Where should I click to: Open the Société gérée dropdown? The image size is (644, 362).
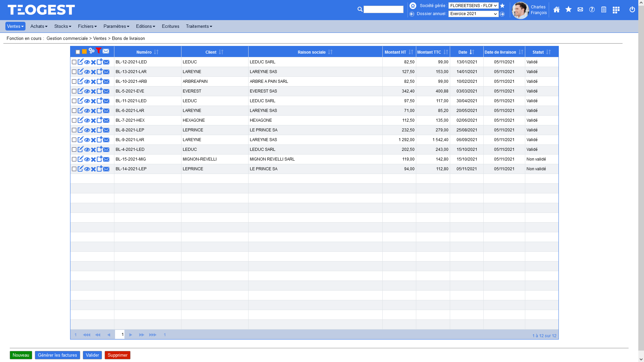pyautogui.click(x=473, y=6)
